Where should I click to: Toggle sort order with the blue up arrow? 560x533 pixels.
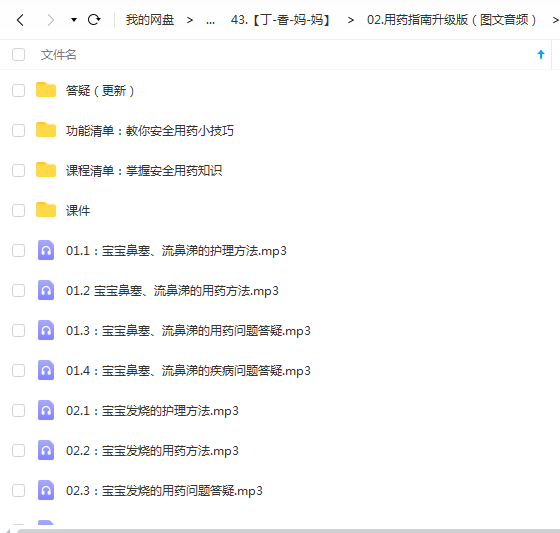click(541, 54)
